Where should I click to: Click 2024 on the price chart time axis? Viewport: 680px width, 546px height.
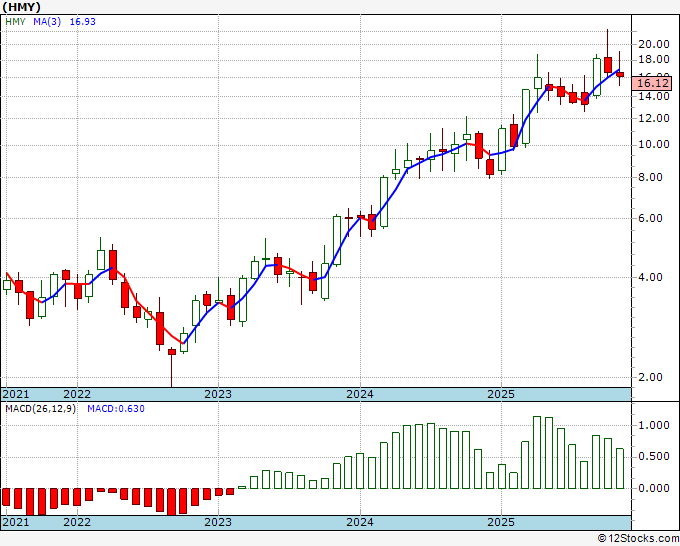click(360, 394)
